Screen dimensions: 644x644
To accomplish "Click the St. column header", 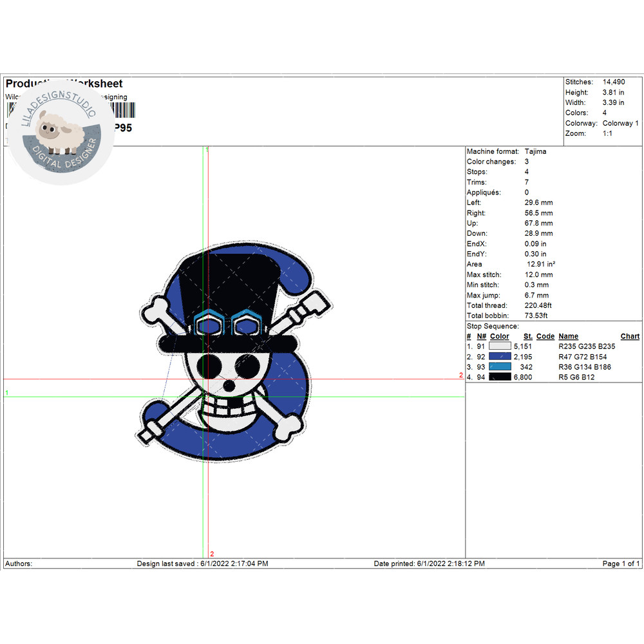I will point(528,336).
